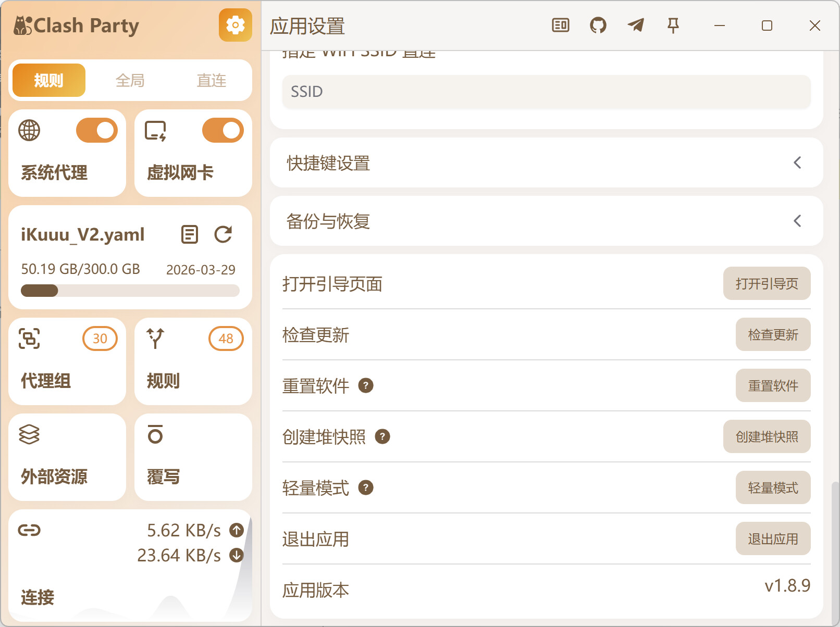The height and width of the screenshot is (627, 840).
Task: Click the 检查更新 button
Action: click(773, 334)
